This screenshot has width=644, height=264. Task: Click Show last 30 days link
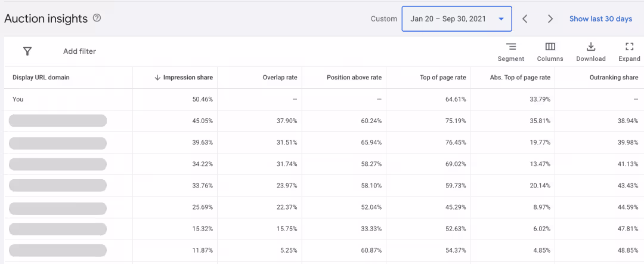click(600, 19)
